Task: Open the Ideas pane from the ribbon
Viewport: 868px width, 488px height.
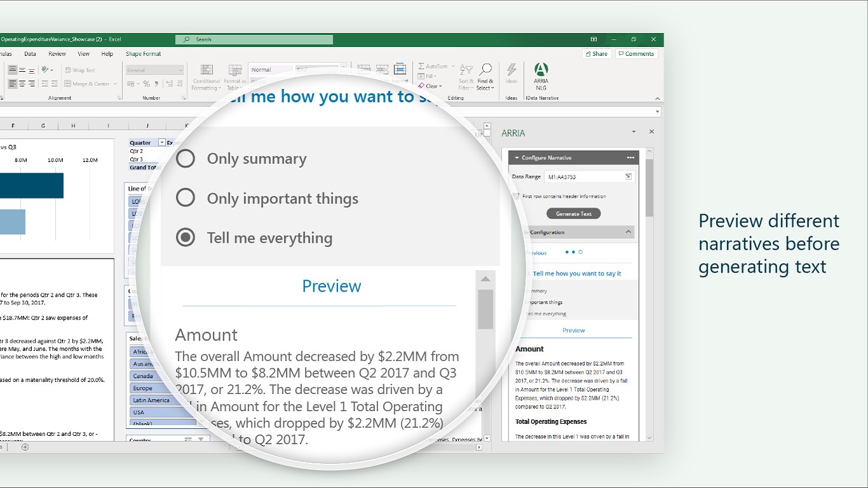Action: coord(511,74)
